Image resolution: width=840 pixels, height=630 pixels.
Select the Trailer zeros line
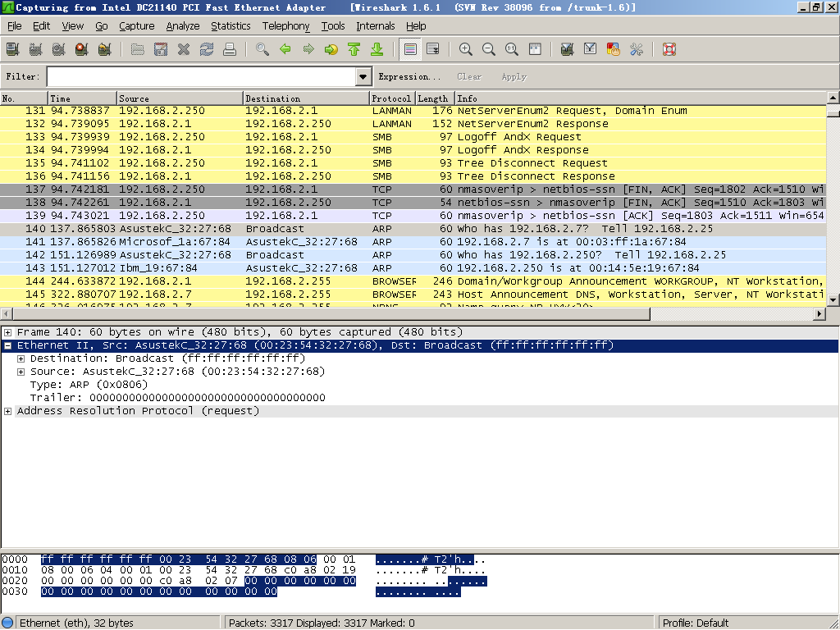[177, 398]
